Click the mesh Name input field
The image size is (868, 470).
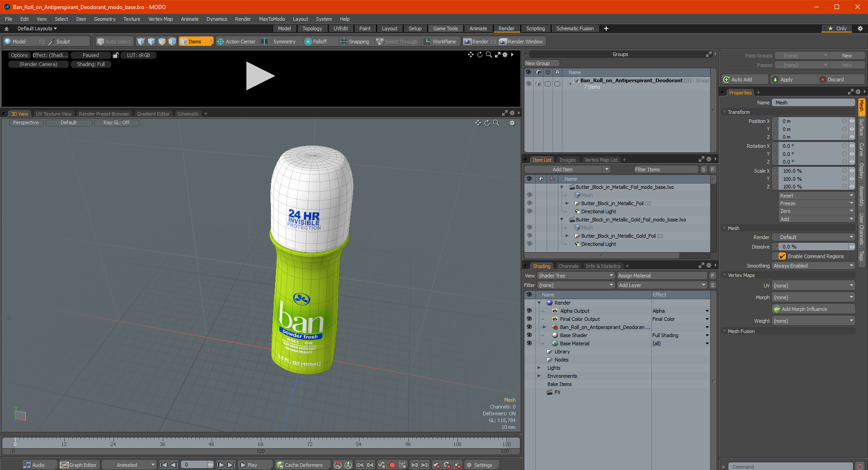(813, 103)
